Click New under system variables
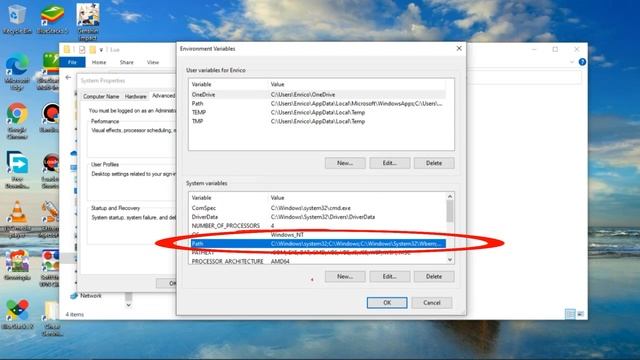640x360 pixels. [x=345, y=276]
